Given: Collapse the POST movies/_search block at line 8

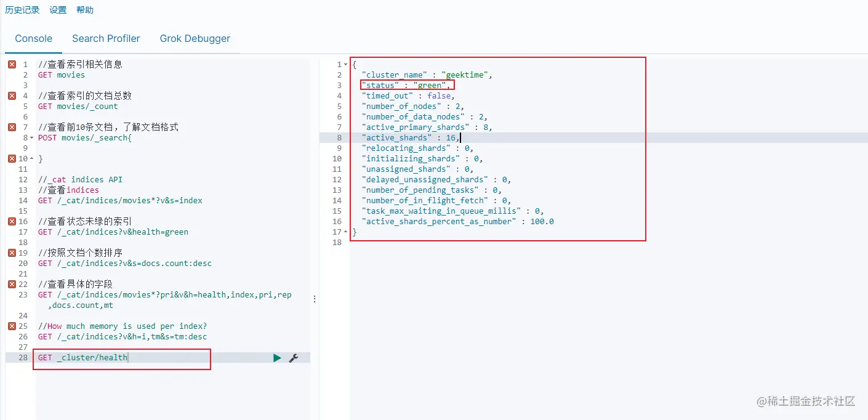Looking at the screenshot, I should coord(32,138).
